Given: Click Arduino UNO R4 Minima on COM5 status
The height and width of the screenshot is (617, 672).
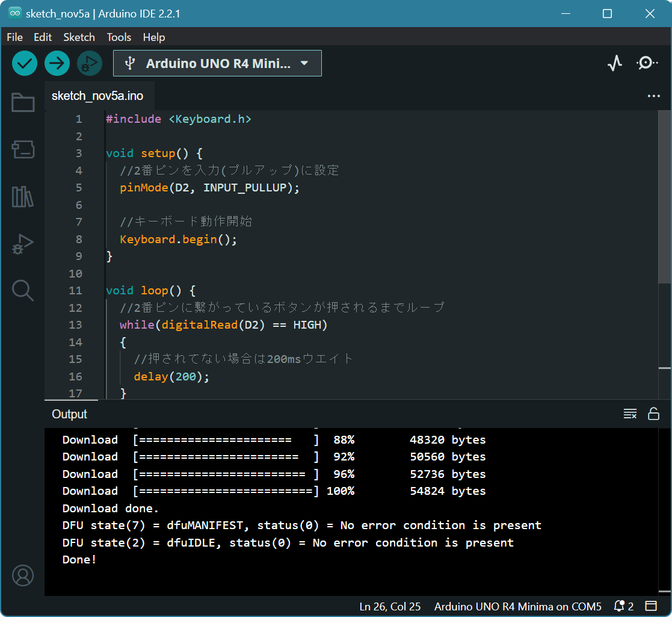Looking at the screenshot, I should pos(518,606).
